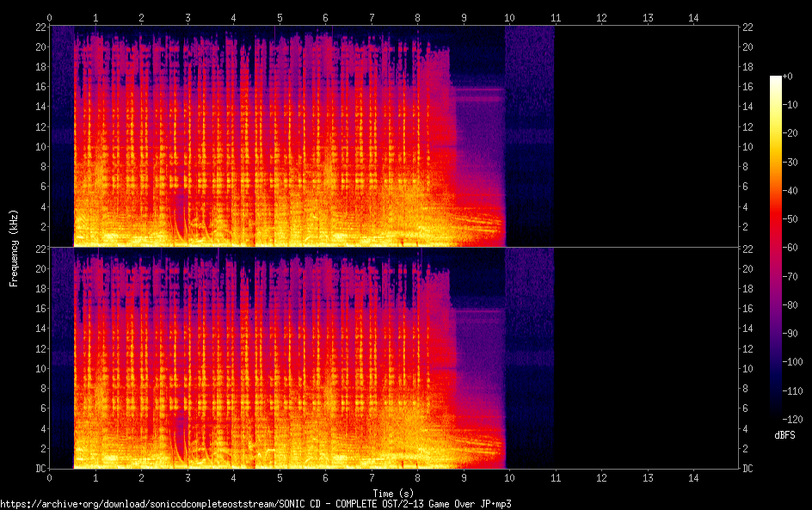Click the 10 kHz label right of the upper channel
This screenshot has width=812, height=510.
[748, 146]
